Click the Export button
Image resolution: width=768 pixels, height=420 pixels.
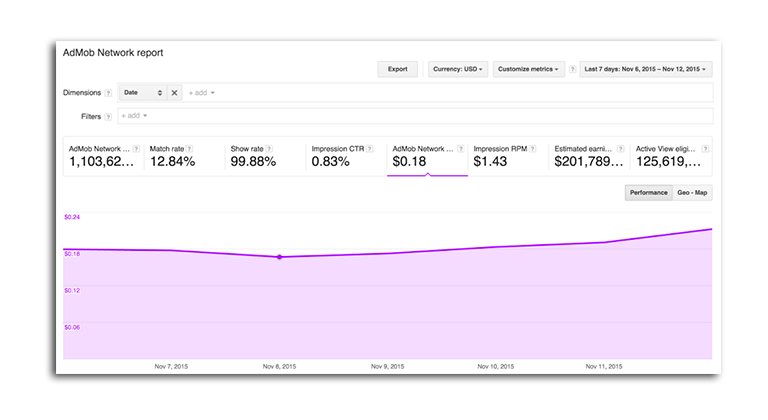pyautogui.click(x=397, y=69)
